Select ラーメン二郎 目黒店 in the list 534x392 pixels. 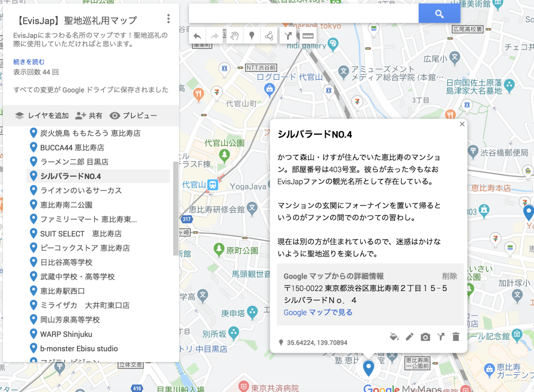tap(98, 162)
